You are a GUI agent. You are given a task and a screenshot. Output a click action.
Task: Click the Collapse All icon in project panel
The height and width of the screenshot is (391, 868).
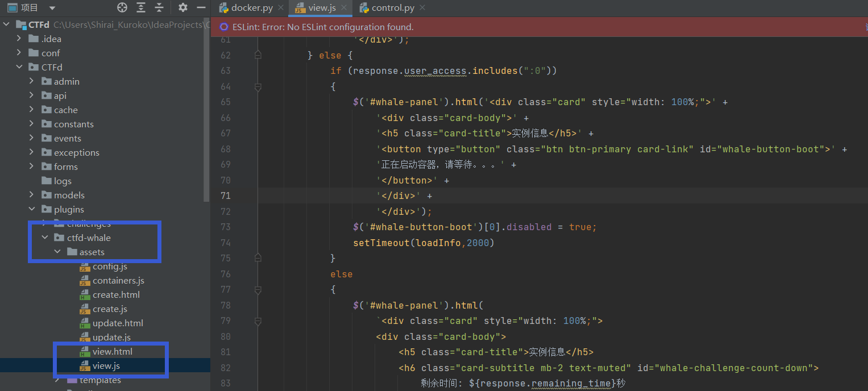tap(159, 7)
